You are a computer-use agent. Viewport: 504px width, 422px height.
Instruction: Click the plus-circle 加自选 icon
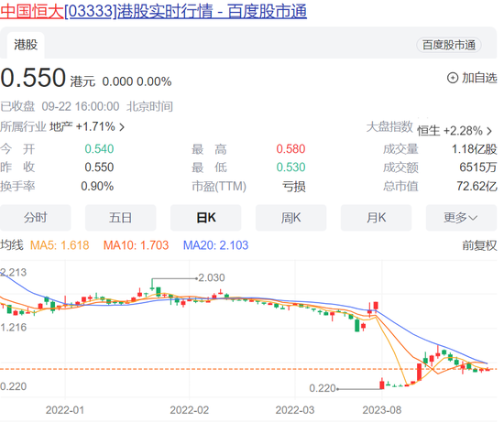[x=453, y=78]
